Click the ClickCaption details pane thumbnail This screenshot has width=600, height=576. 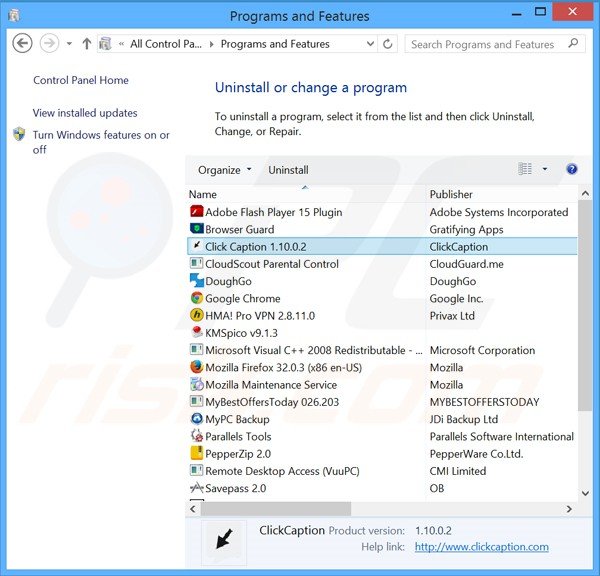click(224, 542)
